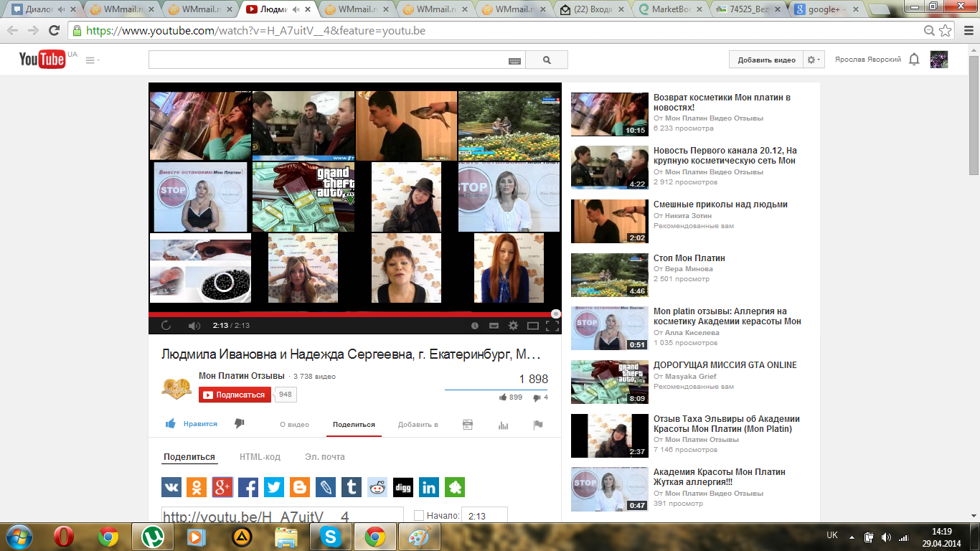Click the Watch Later clock icon in player
980x551 pixels.
(474, 326)
